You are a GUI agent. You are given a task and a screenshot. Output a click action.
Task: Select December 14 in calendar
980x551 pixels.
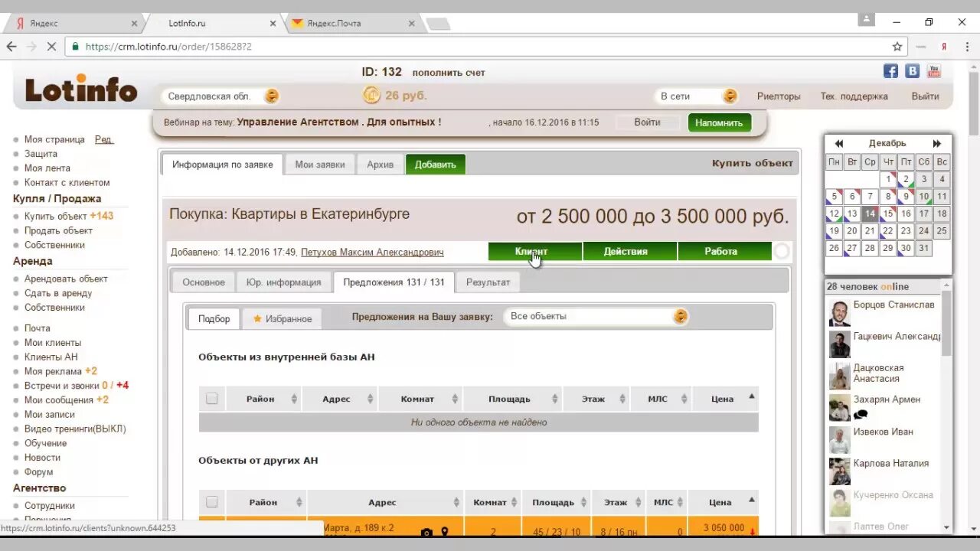tap(870, 214)
